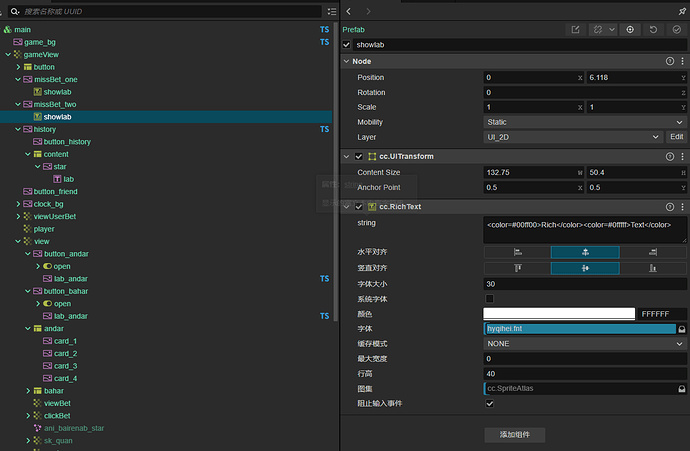Go forward in inspector history
The height and width of the screenshot is (451, 690).
click(x=368, y=11)
